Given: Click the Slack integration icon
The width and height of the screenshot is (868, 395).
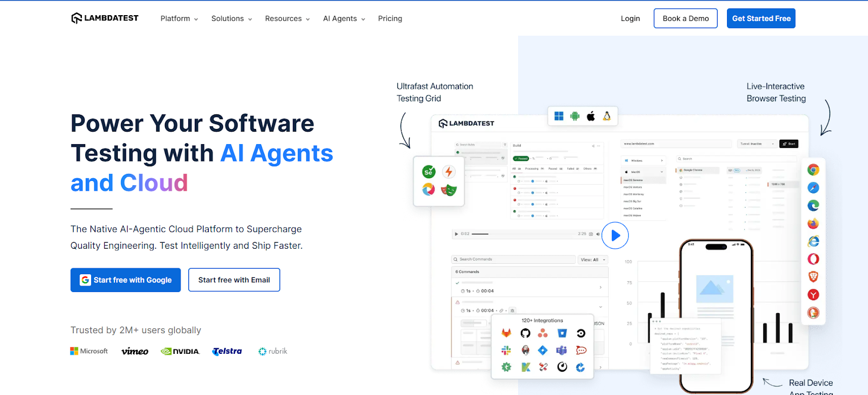Looking at the screenshot, I should pyautogui.click(x=506, y=351).
